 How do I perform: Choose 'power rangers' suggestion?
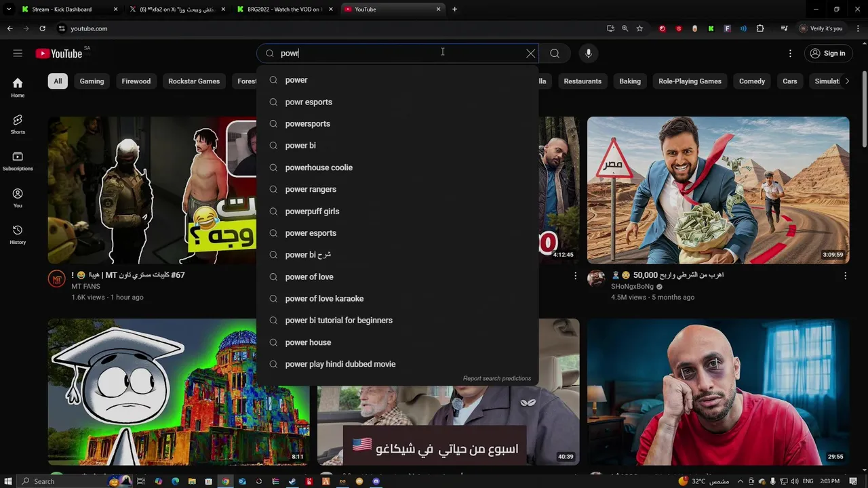(397, 189)
